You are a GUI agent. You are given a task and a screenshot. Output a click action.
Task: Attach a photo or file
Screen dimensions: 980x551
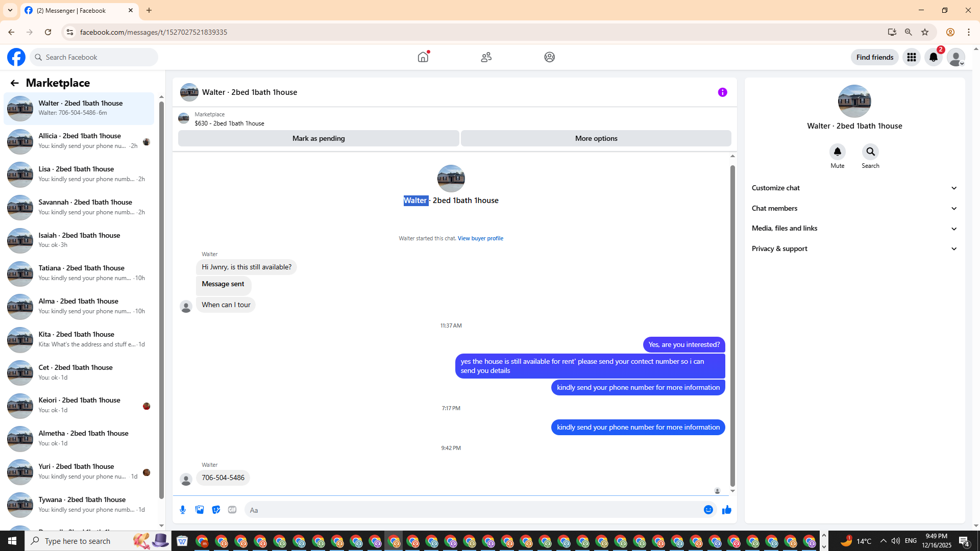(x=200, y=510)
